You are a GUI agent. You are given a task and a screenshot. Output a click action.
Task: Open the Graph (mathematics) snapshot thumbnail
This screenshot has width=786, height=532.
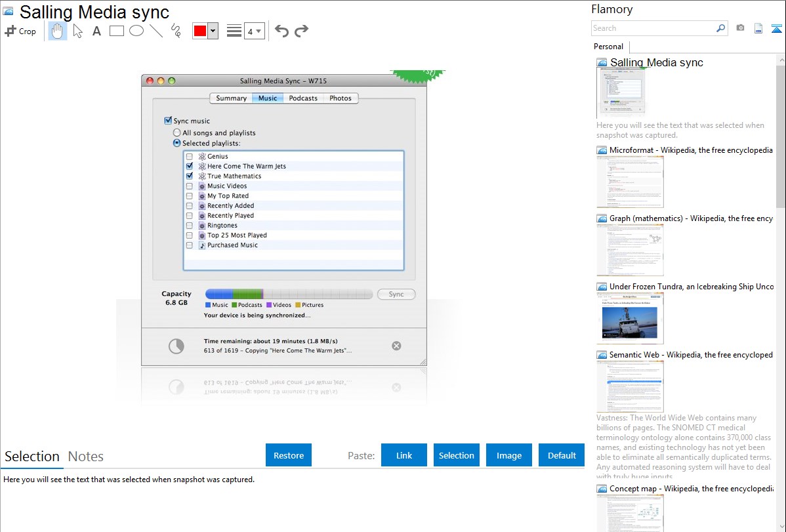point(630,250)
